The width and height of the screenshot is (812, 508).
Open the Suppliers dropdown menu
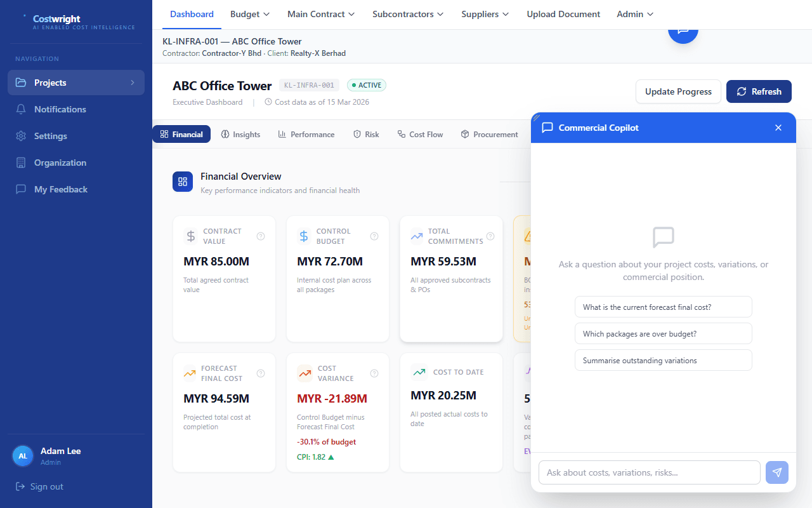(x=485, y=14)
